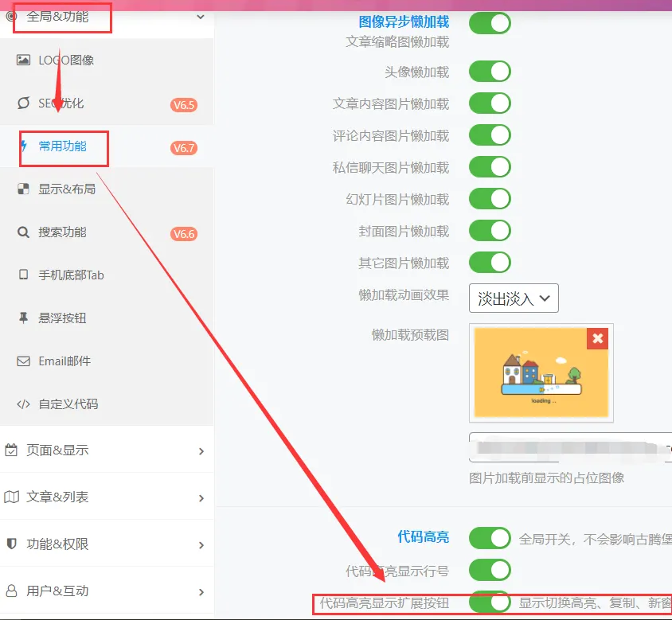The width and height of the screenshot is (672, 620).
Task: Select LOGO图像 menu item
Action: 107,60
